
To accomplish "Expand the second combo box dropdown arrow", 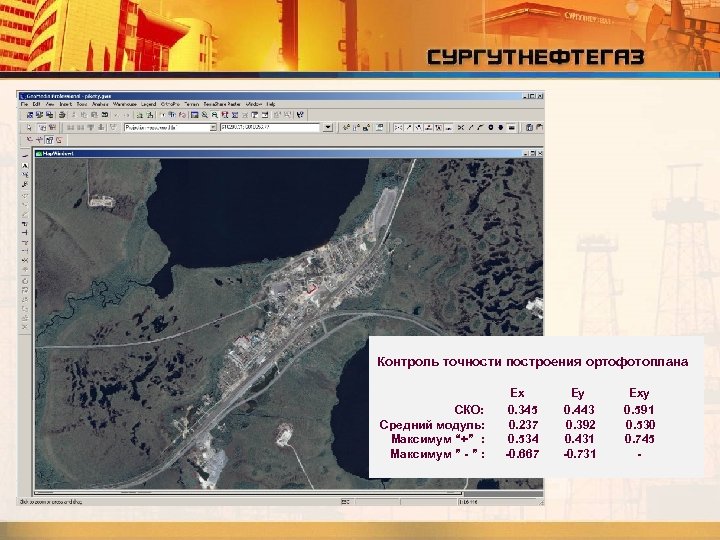I will click(328, 128).
